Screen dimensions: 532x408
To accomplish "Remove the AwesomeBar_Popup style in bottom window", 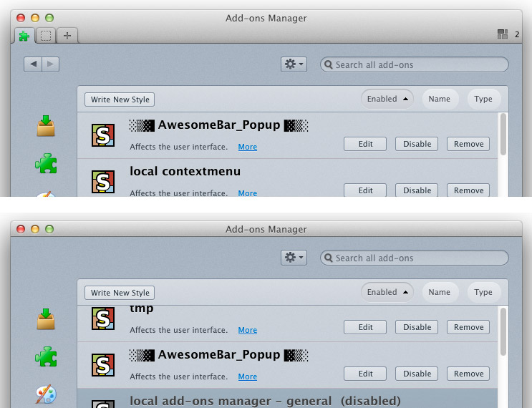I will (468, 374).
